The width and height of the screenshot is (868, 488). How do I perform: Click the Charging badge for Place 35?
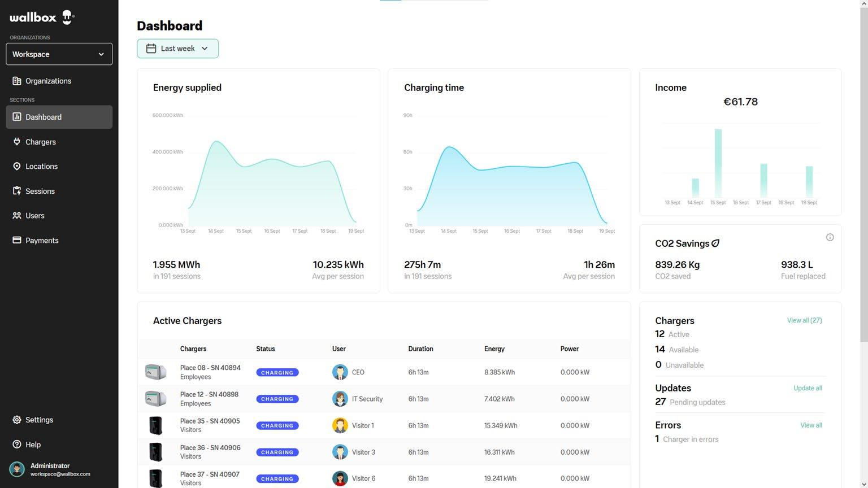click(277, 426)
